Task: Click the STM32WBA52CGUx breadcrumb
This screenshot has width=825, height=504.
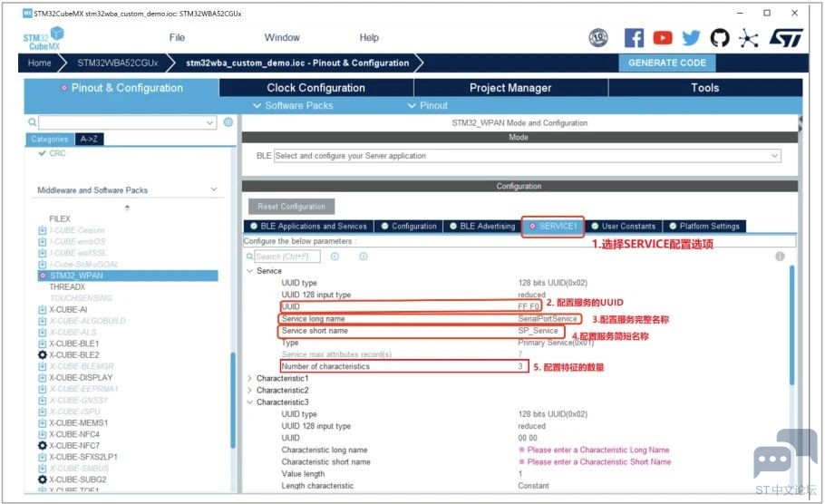Action: click(118, 63)
